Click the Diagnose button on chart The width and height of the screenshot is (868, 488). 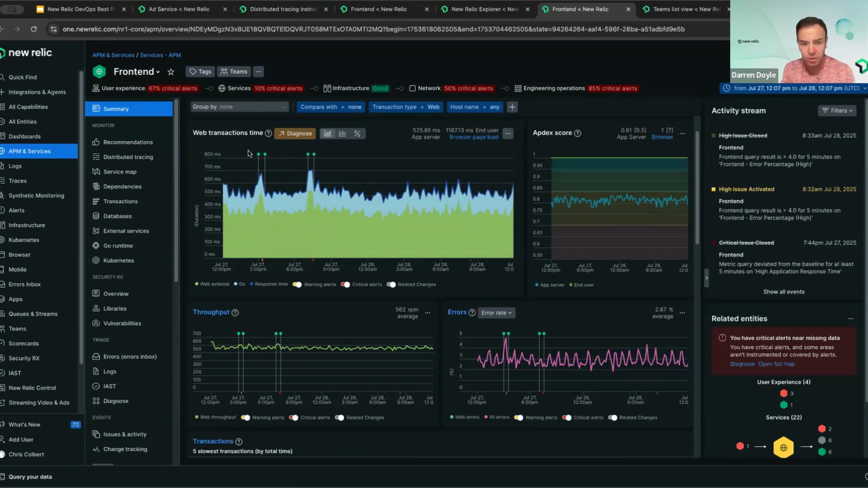pos(295,134)
